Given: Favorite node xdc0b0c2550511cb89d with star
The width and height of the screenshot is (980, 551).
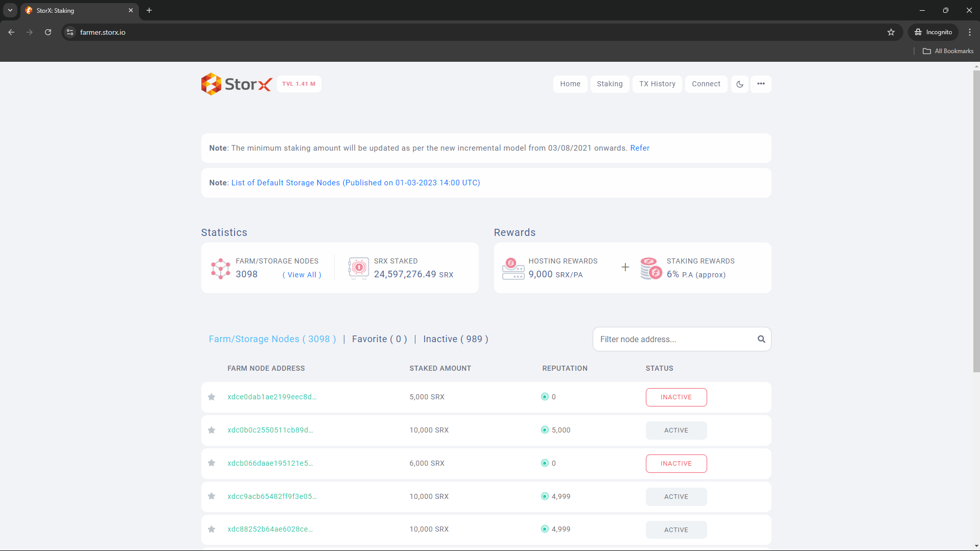Looking at the screenshot, I should point(212,430).
